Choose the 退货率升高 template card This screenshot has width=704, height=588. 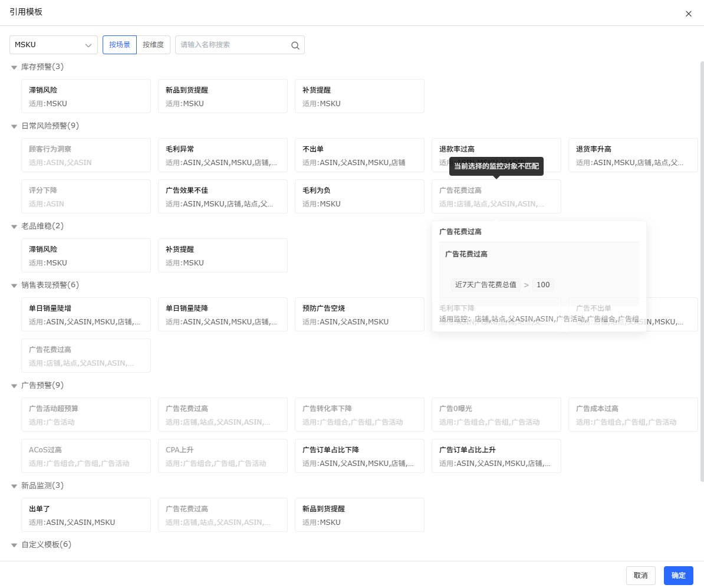633,155
